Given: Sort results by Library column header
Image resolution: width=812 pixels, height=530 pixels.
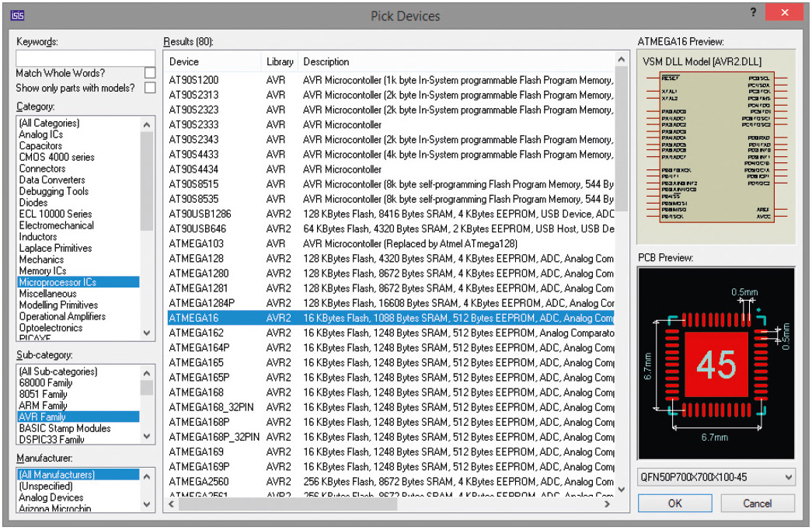Looking at the screenshot, I should [280, 61].
